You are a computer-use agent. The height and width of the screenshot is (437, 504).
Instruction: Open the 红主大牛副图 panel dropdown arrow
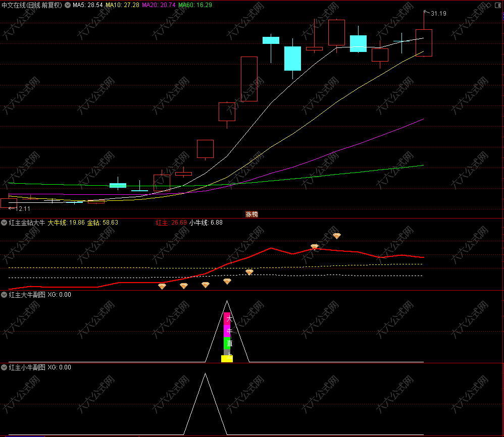[5, 295]
